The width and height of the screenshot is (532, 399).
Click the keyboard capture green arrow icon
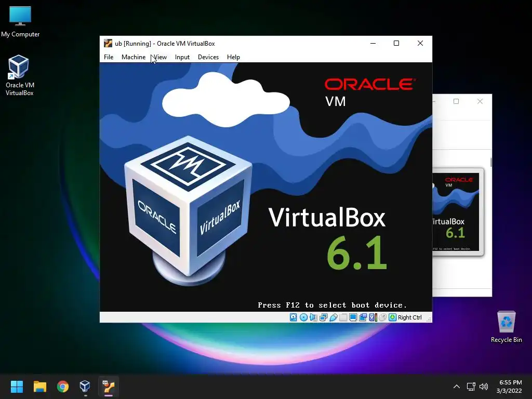[x=393, y=317]
